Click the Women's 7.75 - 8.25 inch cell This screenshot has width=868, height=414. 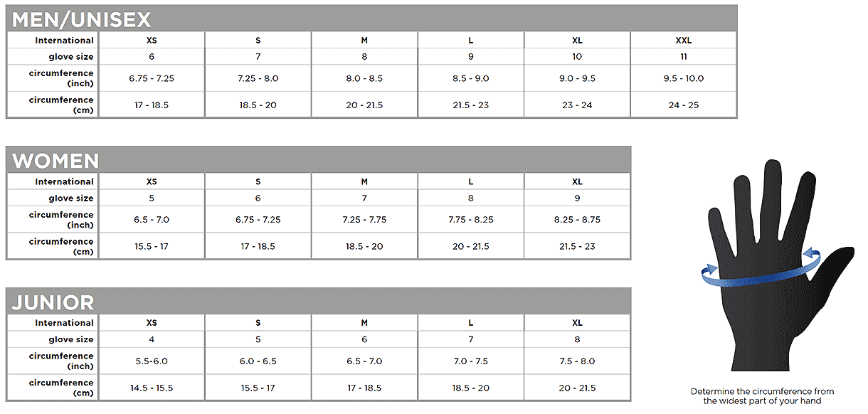point(470,220)
